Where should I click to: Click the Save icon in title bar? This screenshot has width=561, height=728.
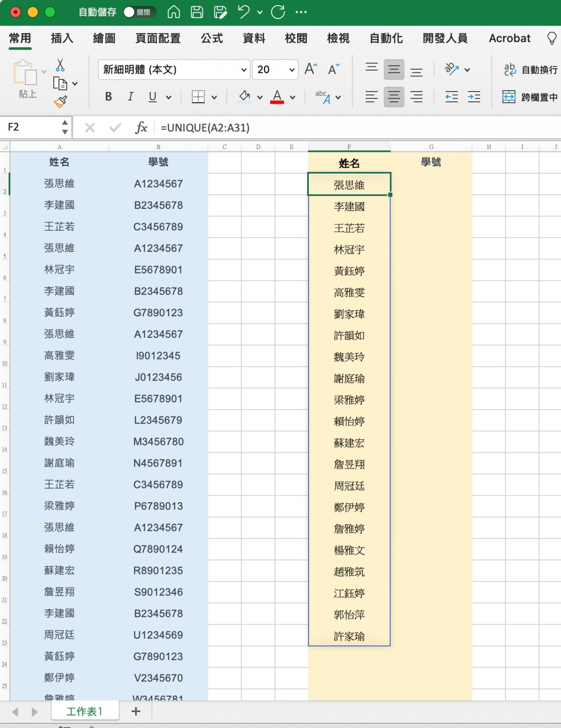[197, 12]
